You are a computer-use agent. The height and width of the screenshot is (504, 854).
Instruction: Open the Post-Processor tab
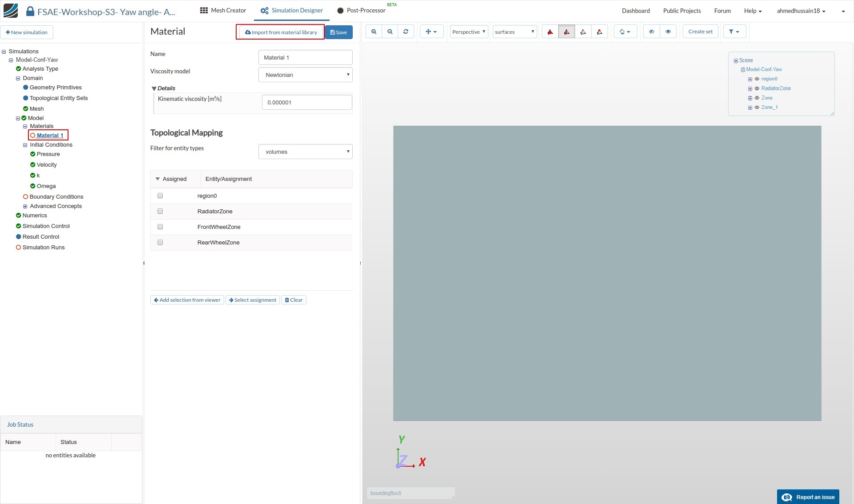point(361,10)
